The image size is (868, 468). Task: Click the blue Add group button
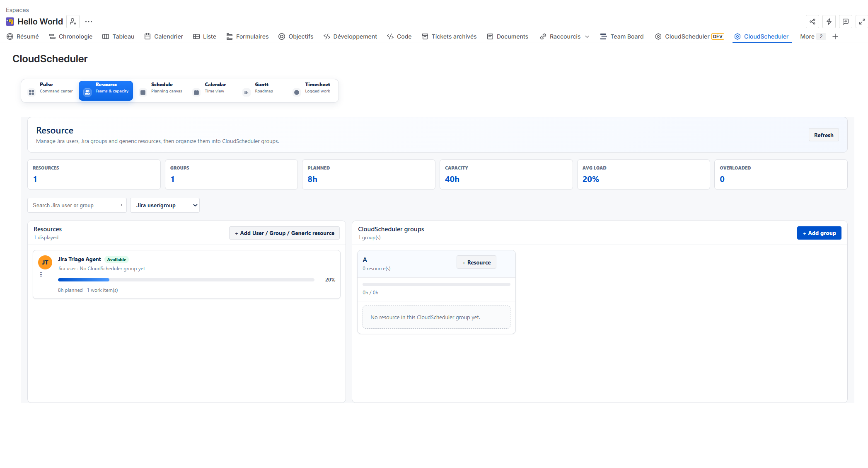tap(819, 233)
